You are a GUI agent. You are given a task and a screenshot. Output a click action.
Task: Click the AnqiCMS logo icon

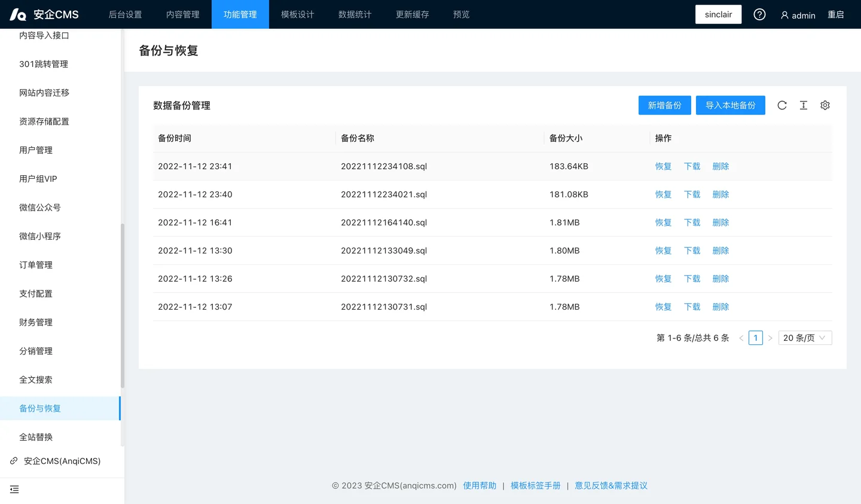18,14
